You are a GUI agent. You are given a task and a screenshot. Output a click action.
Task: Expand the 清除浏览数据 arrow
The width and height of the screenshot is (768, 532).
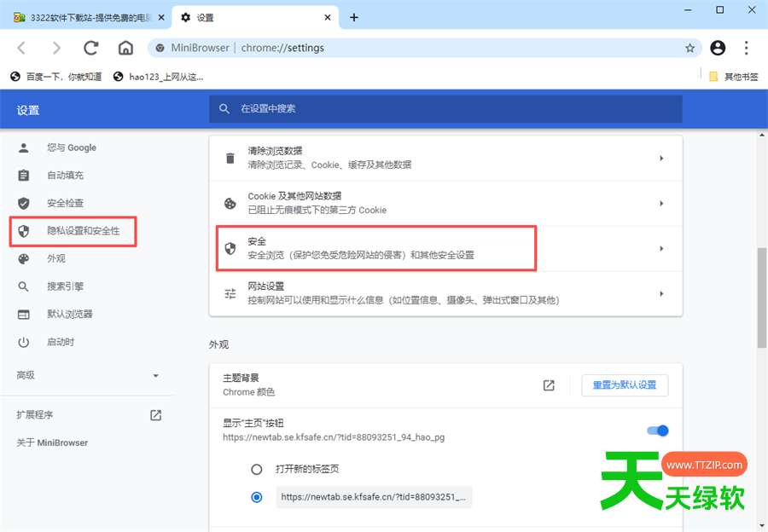coord(661,158)
